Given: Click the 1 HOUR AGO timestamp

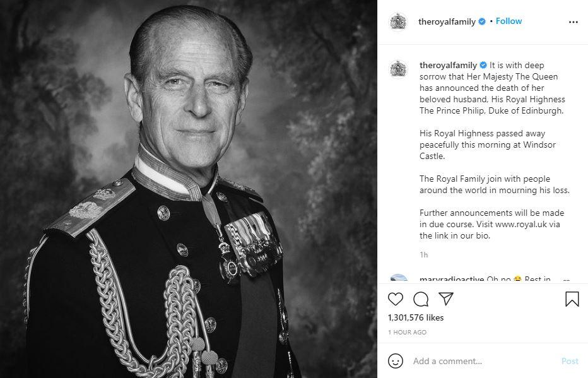Looking at the screenshot, I should pyautogui.click(x=407, y=332).
